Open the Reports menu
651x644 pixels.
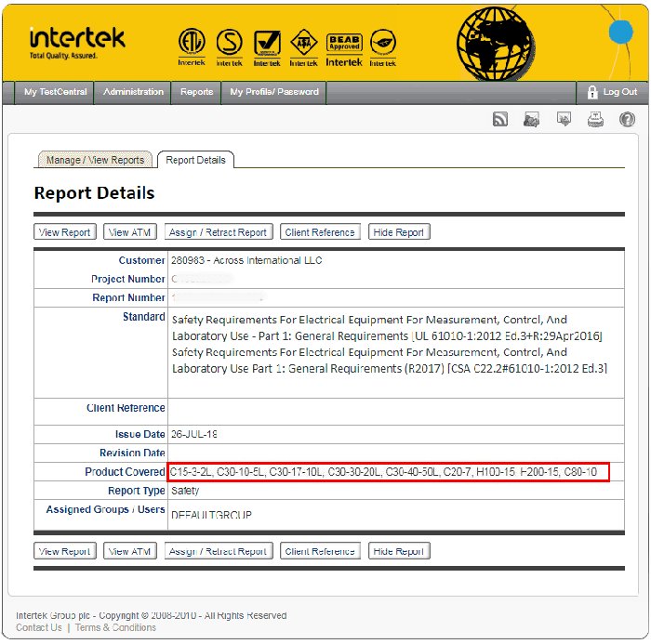[196, 92]
